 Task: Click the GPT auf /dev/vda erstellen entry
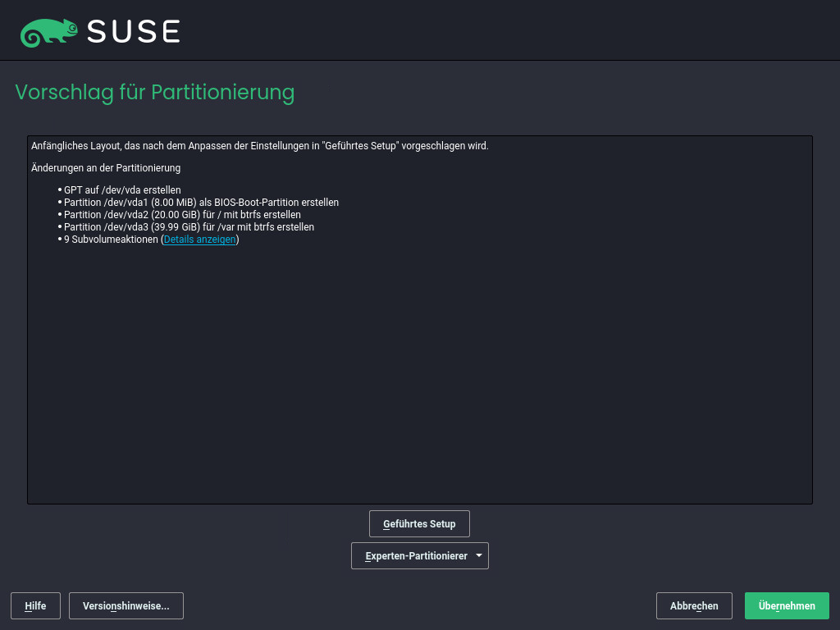122,190
